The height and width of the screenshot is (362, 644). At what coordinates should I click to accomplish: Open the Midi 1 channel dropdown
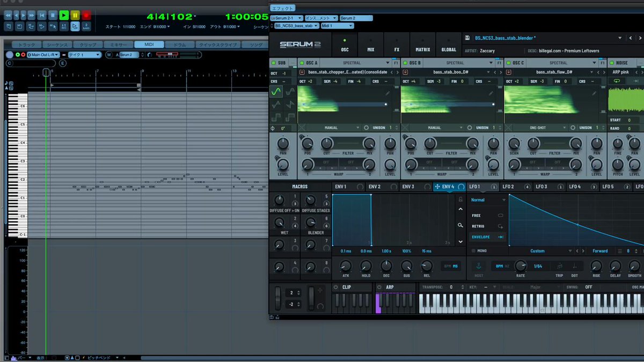click(x=338, y=25)
